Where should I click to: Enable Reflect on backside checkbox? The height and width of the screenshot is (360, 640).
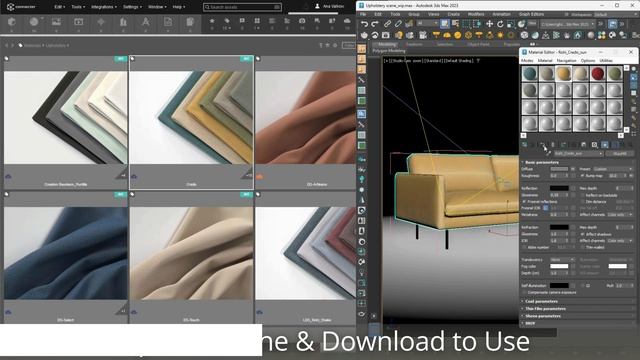(582, 195)
